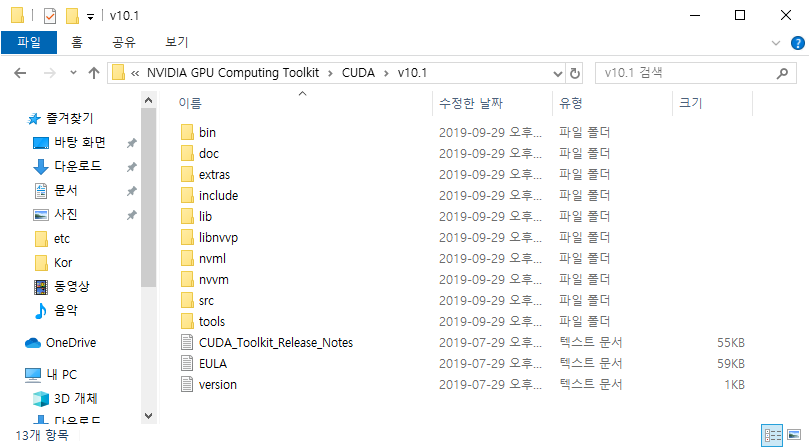Click the tools folder icon
Image resolution: width=810 pixels, height=448 pixels.
187,321
